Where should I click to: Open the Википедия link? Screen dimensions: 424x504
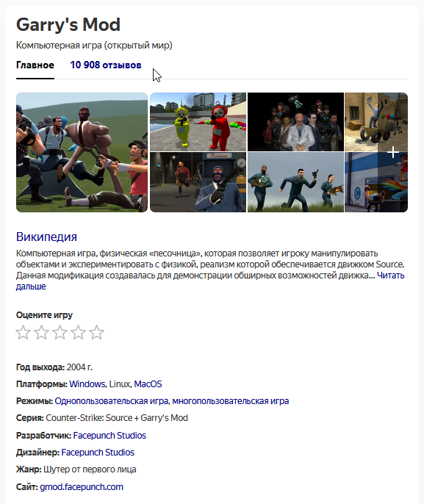46,237
